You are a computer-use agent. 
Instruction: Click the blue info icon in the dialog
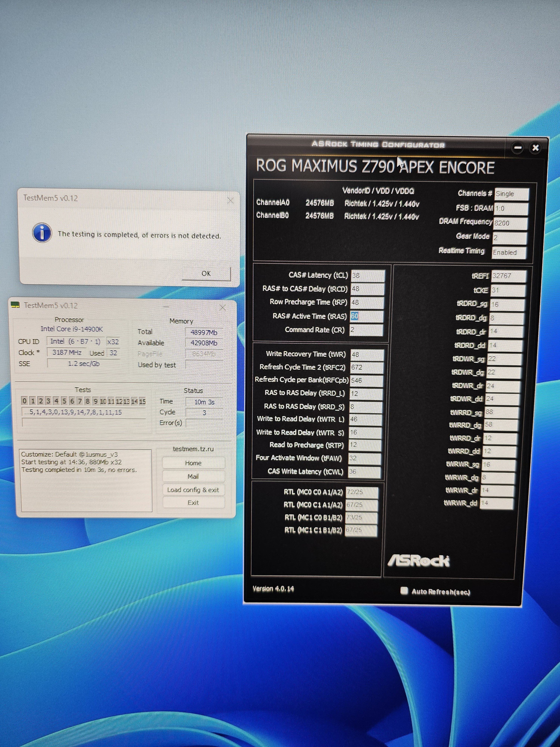(x=42, y=233)
